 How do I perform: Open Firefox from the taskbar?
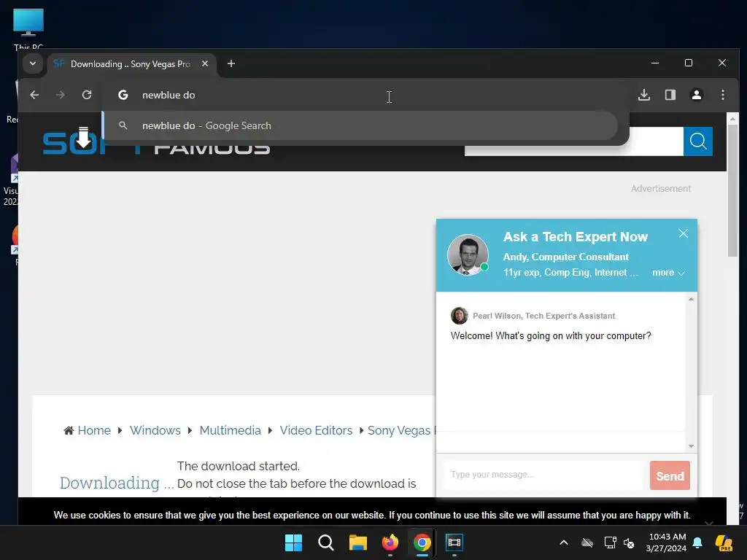[390, 542]
